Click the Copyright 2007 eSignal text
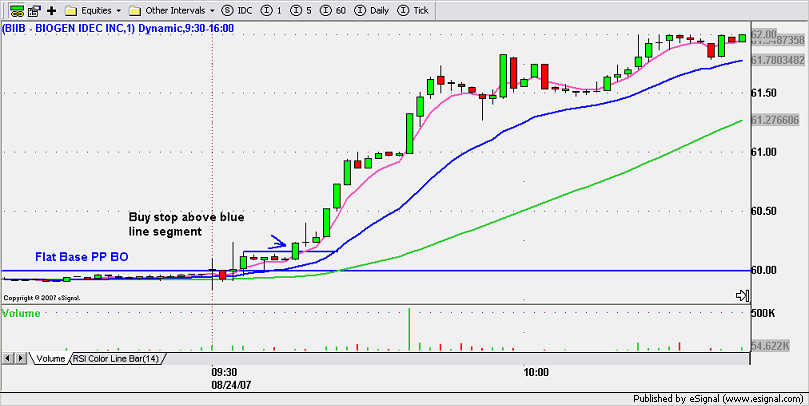 (x=41, y=298)
